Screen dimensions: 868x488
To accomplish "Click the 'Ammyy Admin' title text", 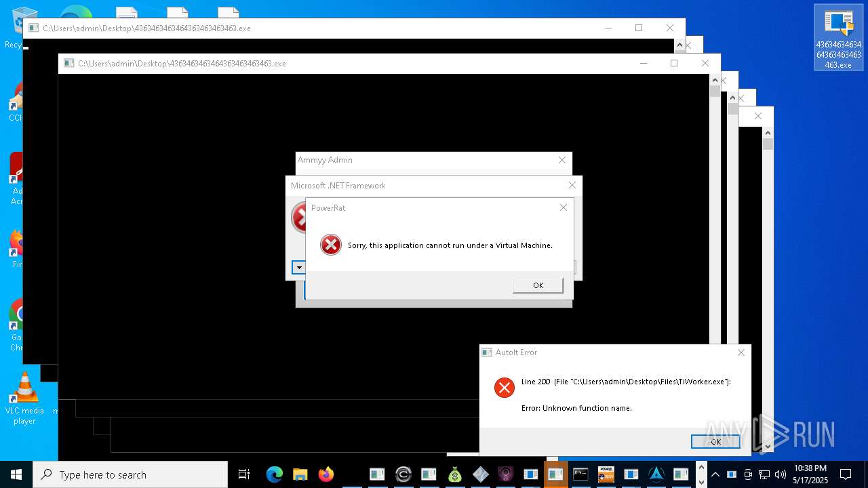I will 325,160.
